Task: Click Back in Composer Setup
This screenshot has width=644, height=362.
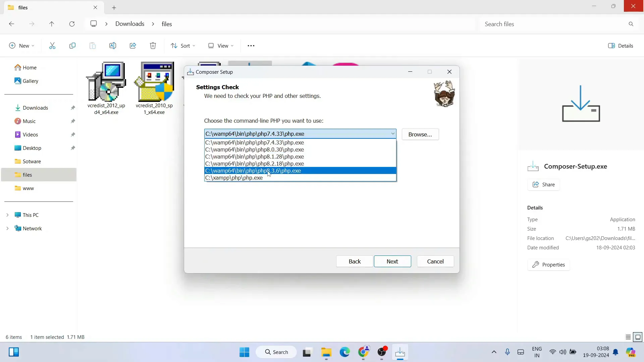Action: click(x=355, y=261)
